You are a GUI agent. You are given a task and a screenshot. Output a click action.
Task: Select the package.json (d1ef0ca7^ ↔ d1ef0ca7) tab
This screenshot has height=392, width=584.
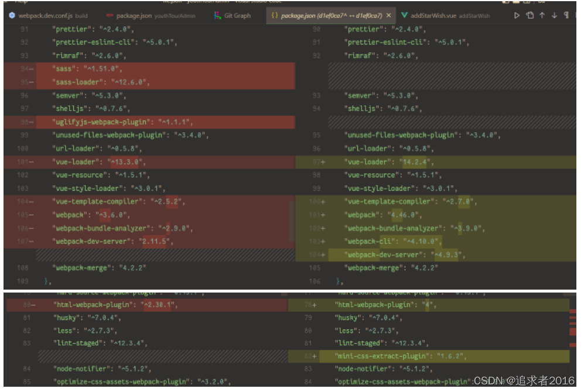[x=331, y=16]
